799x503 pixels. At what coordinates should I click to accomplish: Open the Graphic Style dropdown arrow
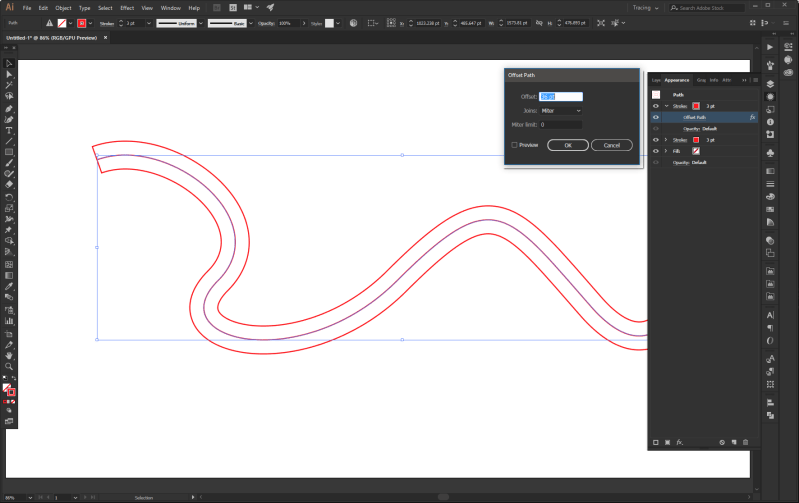click(338, 23)
